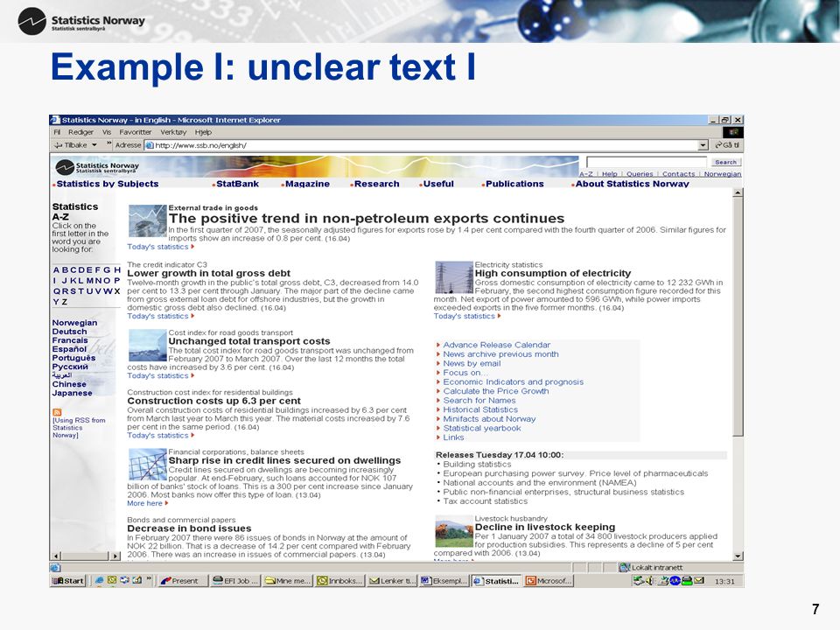Open 'News archive previous month' link
The image size is (840, 630).
(500, 354)
